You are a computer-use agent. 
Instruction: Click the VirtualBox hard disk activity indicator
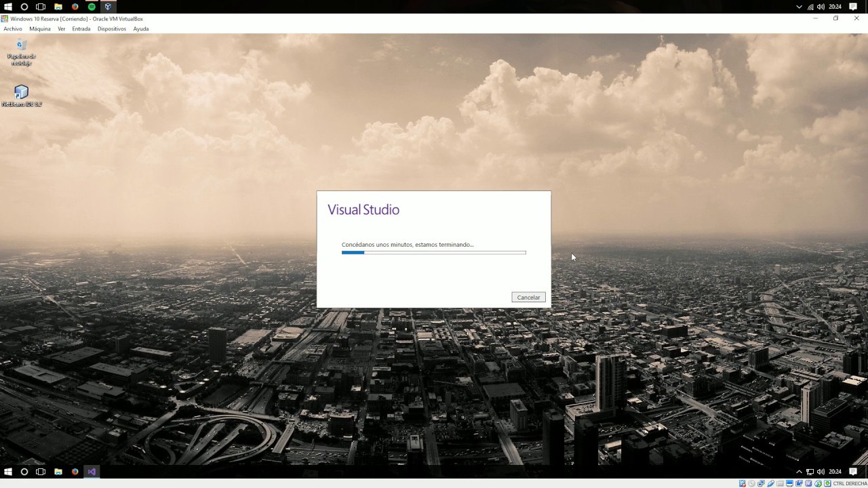pos(743,483)
